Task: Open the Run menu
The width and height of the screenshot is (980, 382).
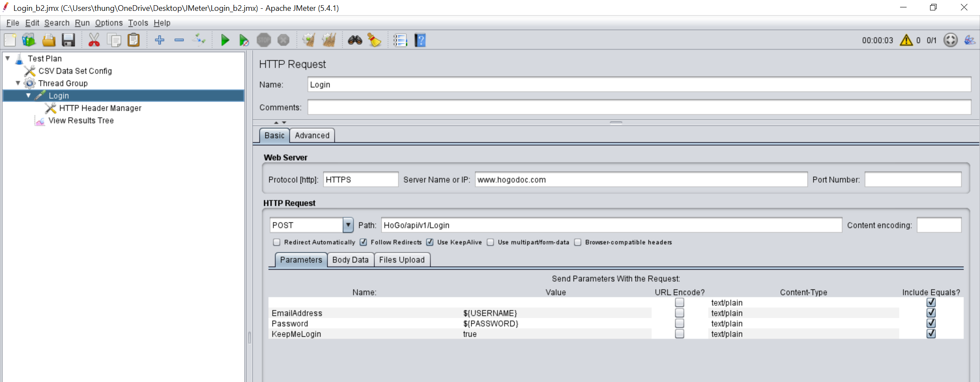Action: [x=82, y=23]
